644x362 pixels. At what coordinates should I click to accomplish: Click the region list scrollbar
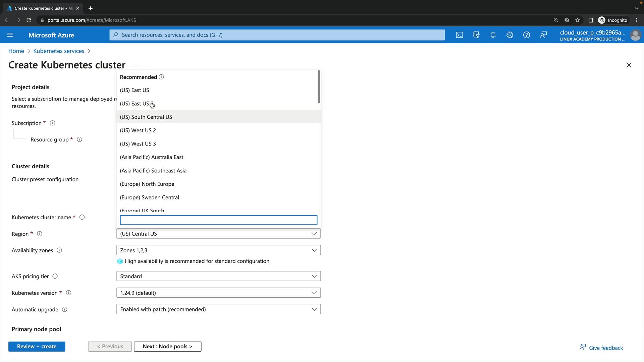[x=319, y=87]
